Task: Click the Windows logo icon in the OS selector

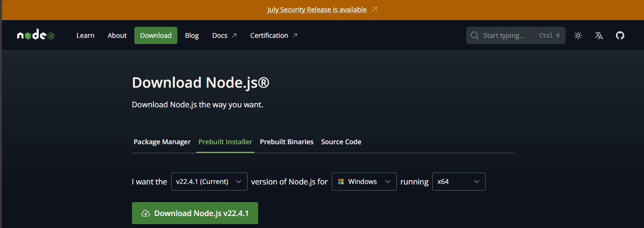Action: point(341,182)
